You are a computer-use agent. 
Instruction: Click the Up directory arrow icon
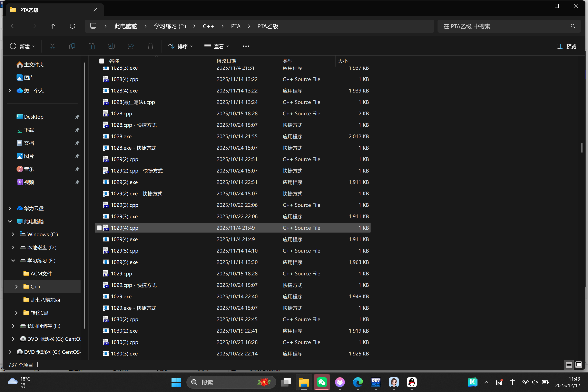(52, 26)
